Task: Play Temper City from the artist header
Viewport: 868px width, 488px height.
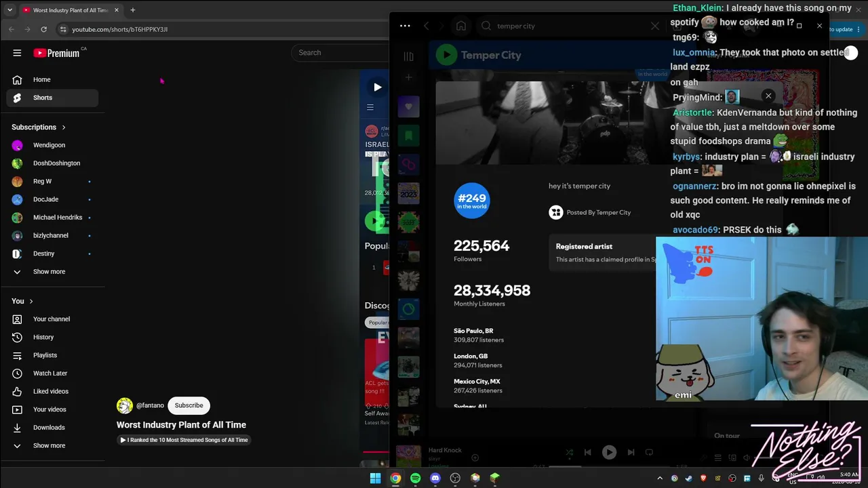Action: point(446,55)
